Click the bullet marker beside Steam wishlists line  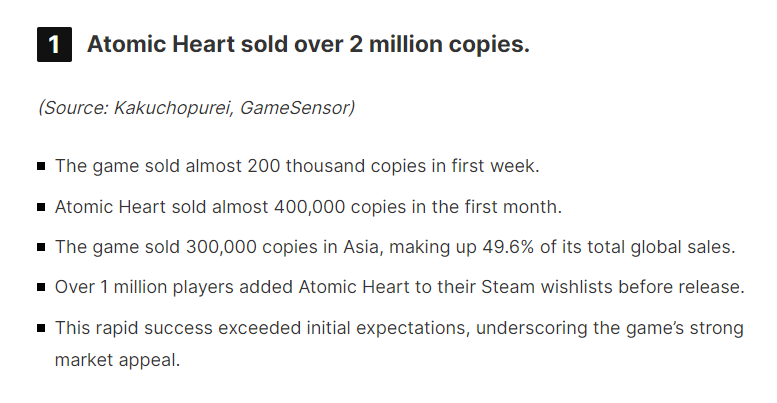coord(41,288)
